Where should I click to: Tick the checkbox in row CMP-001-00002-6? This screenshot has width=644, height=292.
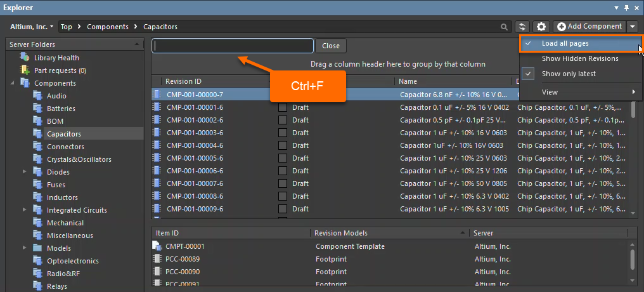(x=283, y=121)
